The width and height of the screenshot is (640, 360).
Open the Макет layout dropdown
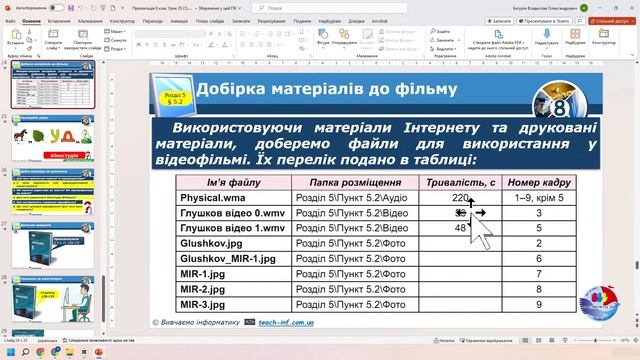tap(115, 31)
